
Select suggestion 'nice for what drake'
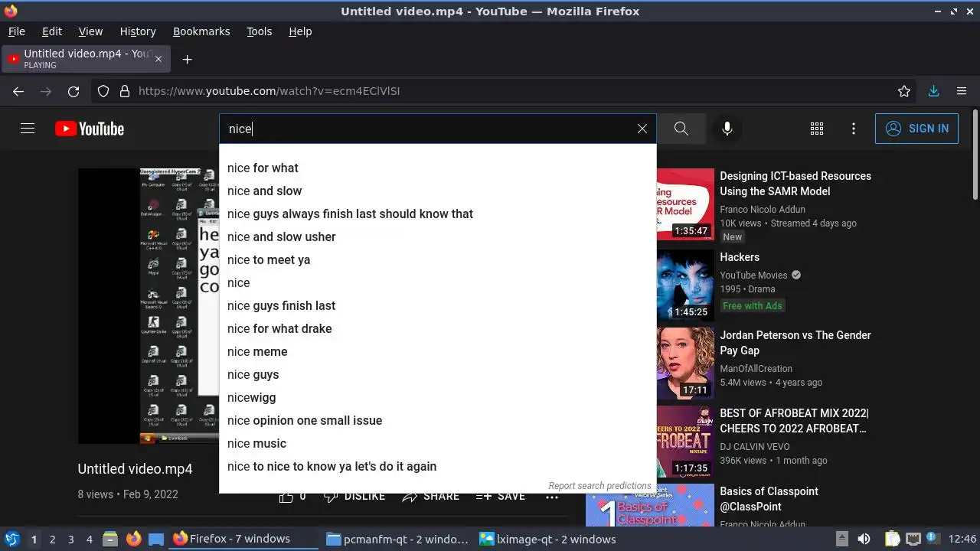(438, 328)
